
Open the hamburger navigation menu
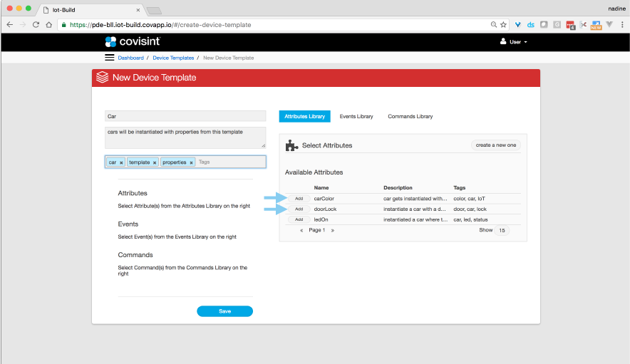110,58
